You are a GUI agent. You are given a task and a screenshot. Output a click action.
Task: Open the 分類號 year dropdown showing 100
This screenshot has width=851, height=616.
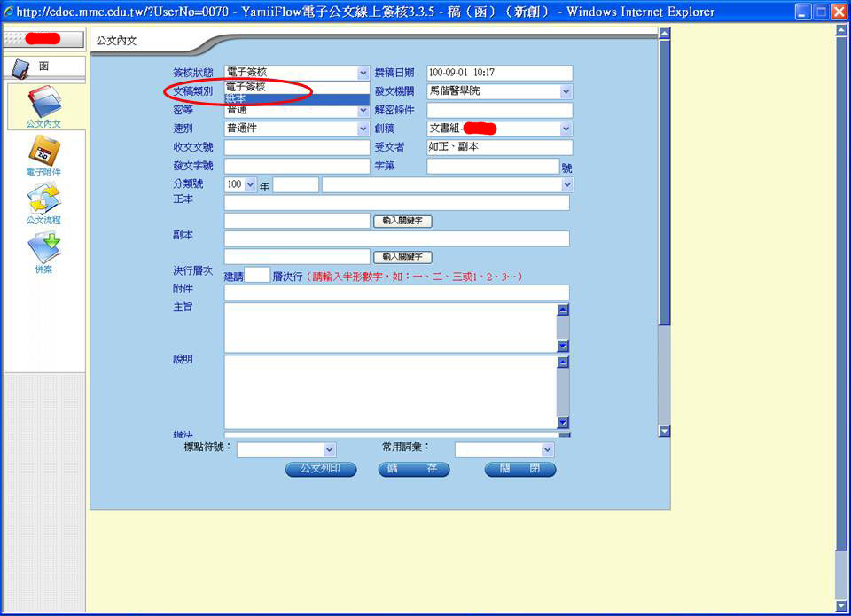250,184
